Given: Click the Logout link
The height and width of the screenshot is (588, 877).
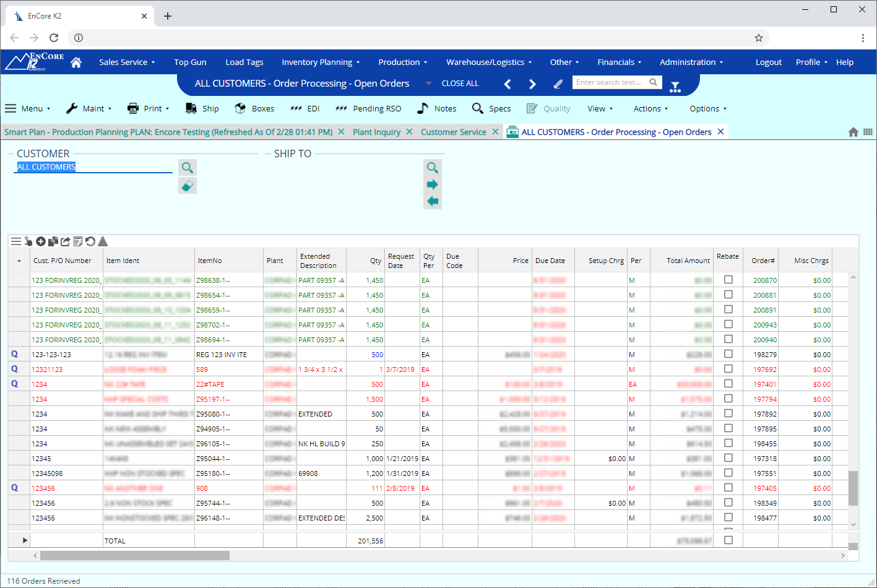Looking at the screenshot, I should click(x=768, y=62).
